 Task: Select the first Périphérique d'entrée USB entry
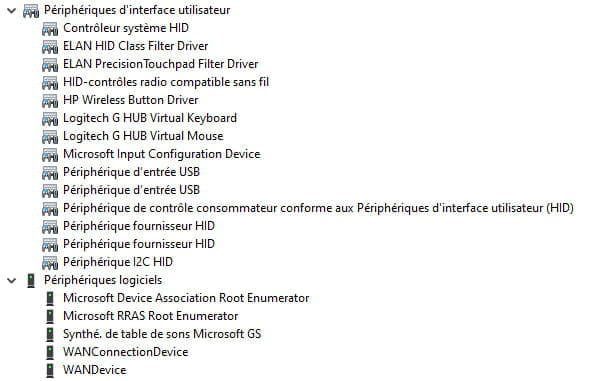pyautogui.click(x=131, y=172)
